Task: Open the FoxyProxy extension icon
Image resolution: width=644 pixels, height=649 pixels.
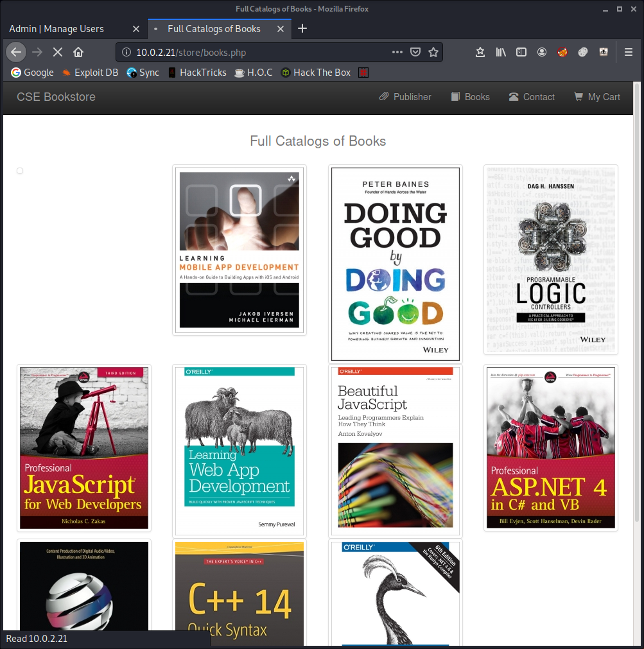Action: point(562,52)
